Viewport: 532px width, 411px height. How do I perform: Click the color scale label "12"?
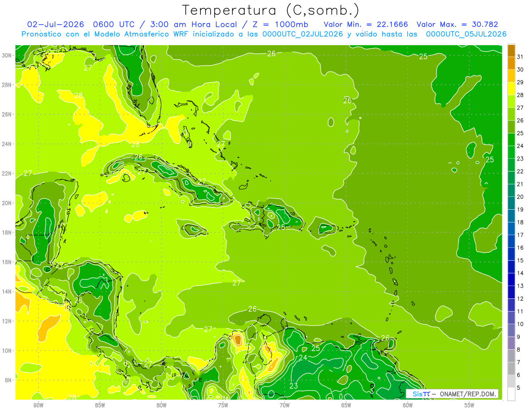(x=520, y=298)
